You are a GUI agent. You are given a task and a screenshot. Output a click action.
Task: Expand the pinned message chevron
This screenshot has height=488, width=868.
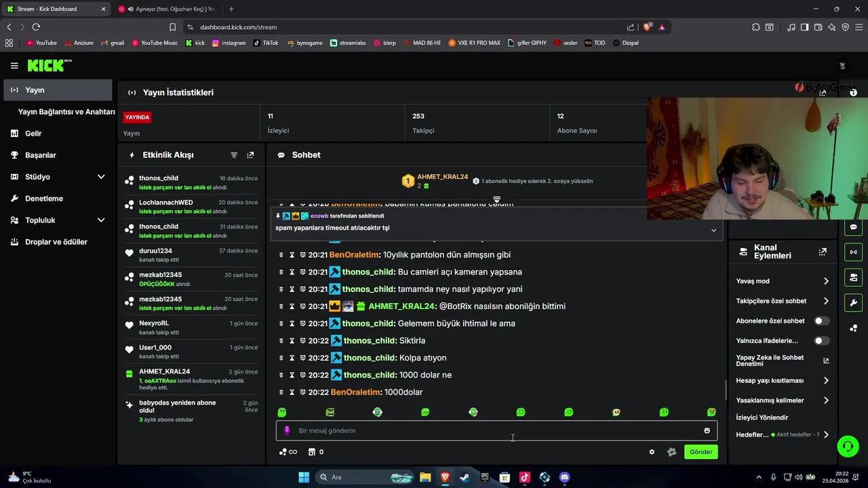click(713, 230)
